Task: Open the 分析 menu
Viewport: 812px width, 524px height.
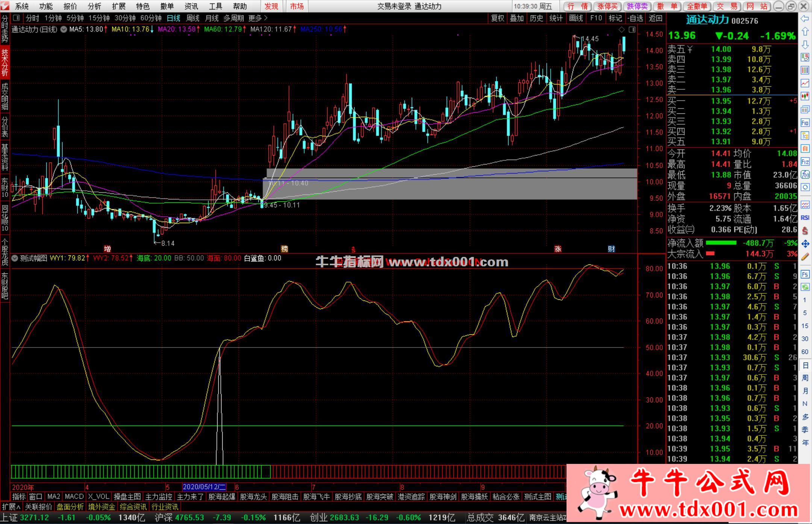Action: [94, 6]
